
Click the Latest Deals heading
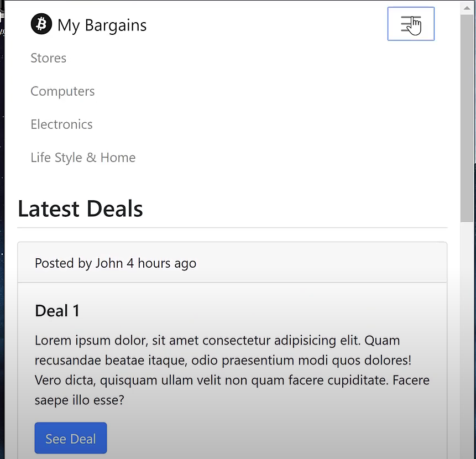(80, 208)
